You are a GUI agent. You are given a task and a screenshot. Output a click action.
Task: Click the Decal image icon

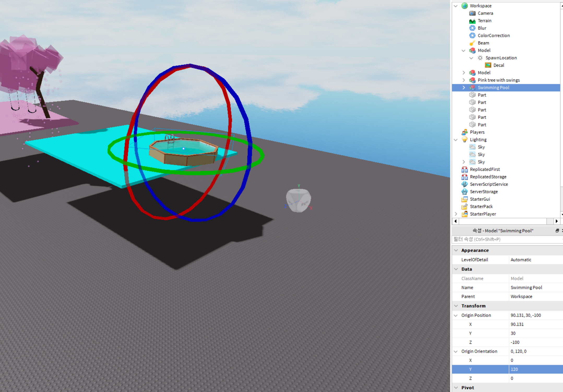[488, 65]
